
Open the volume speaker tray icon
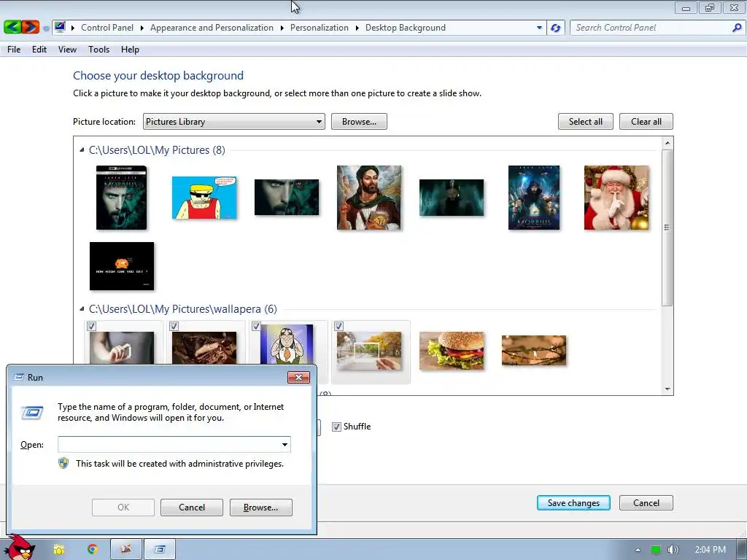[x=673, y=550]
